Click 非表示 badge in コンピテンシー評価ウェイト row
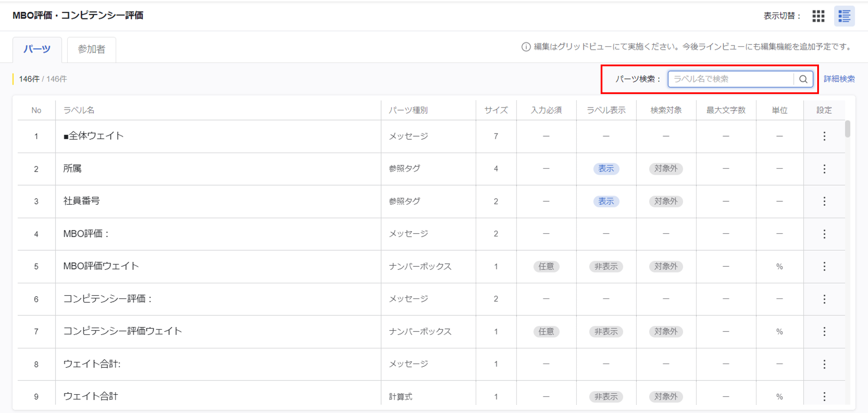Screen dimensions: 868x413 (x=606, y=331)
